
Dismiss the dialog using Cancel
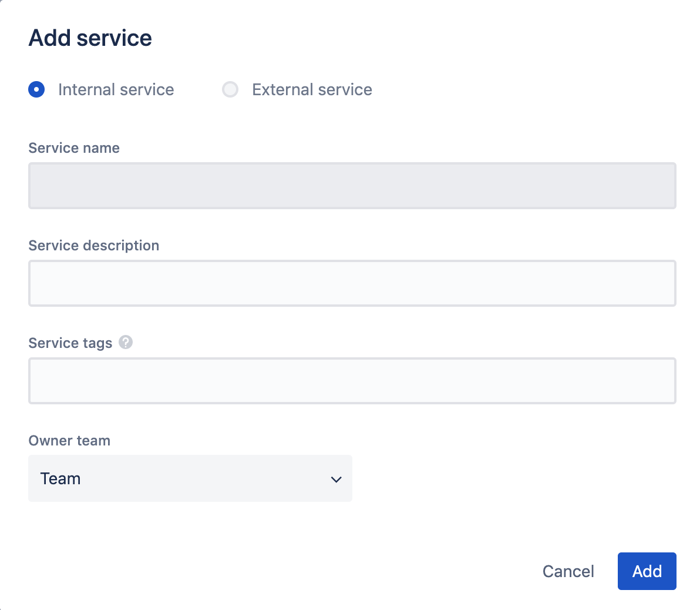tap(568, 571)
